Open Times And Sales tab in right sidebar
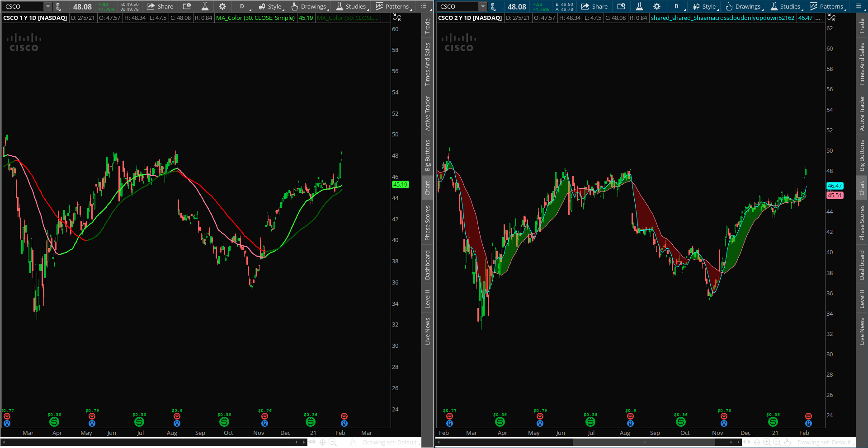Image resolution: width=868 pixels, height=448 pixels. coord(862,64)
